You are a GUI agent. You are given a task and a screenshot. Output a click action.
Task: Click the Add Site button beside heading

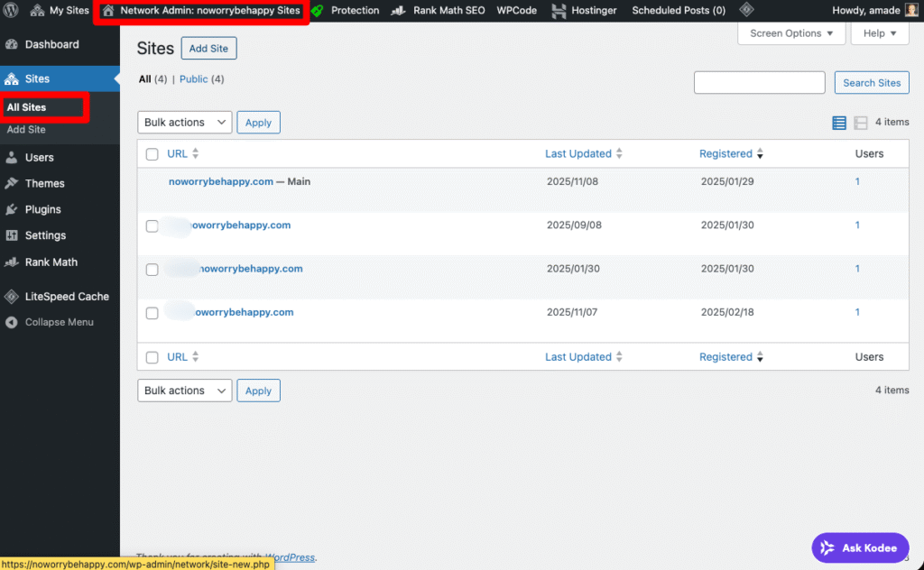coord(208,49)
